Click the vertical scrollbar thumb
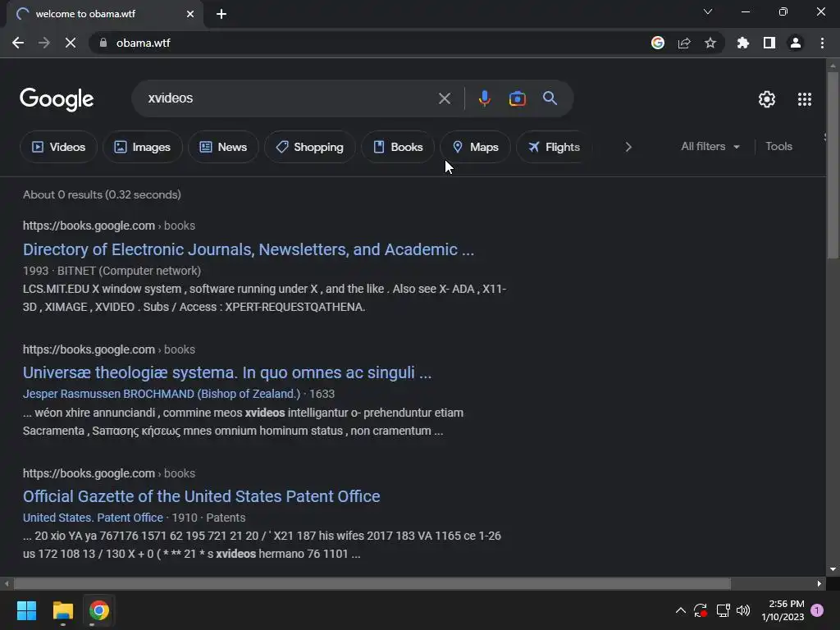 tap(833, 166)
